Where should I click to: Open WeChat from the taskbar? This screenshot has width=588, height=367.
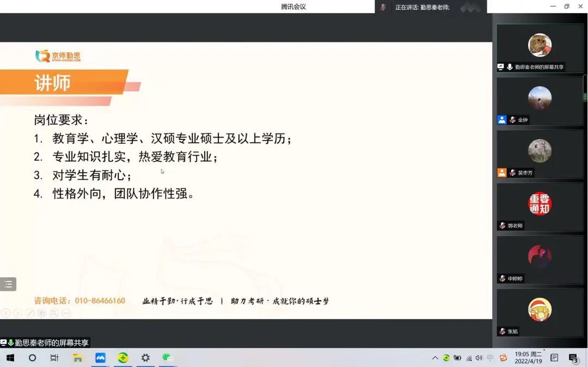click(x=168, y=358)
